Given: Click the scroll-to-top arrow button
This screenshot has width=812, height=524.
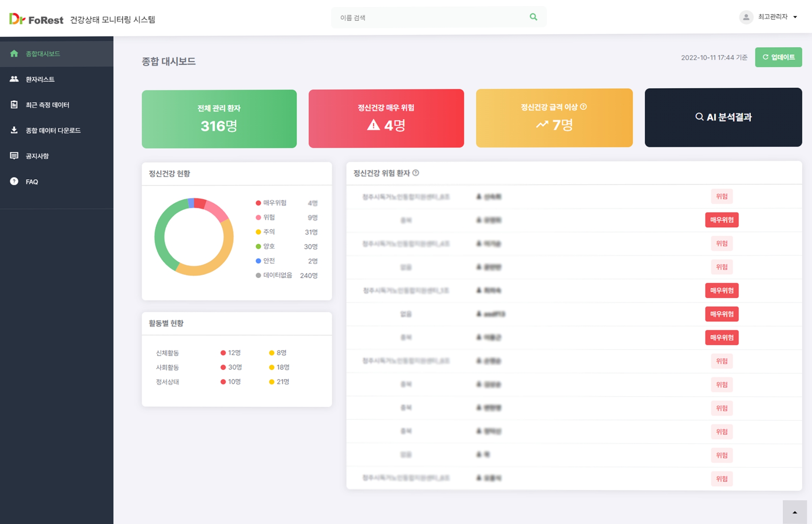Looking at the screenshot, I should point(794,512).
